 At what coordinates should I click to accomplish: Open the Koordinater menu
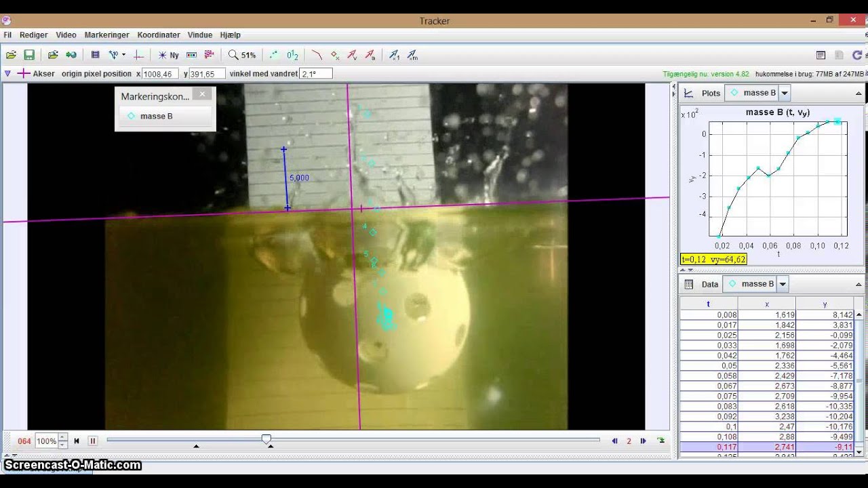pos(159,35)
